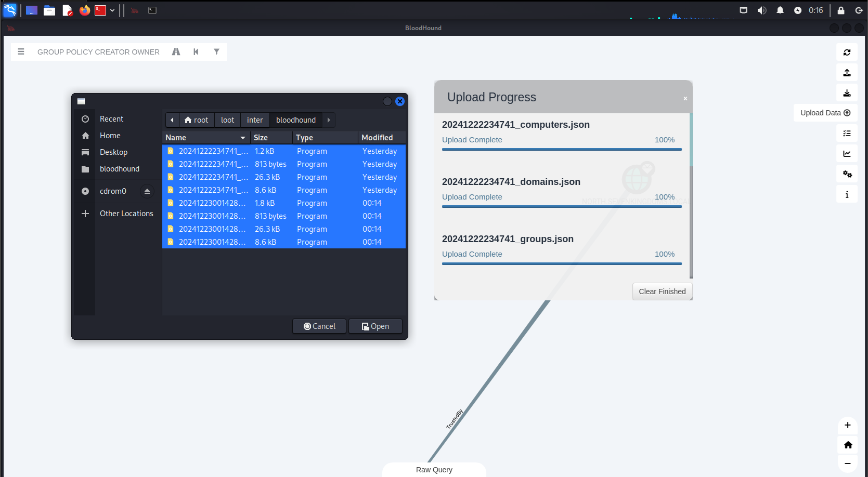Zoom out the graph with minus
Viewport: 868px width, 477px height.
click(x=848, y=463)
